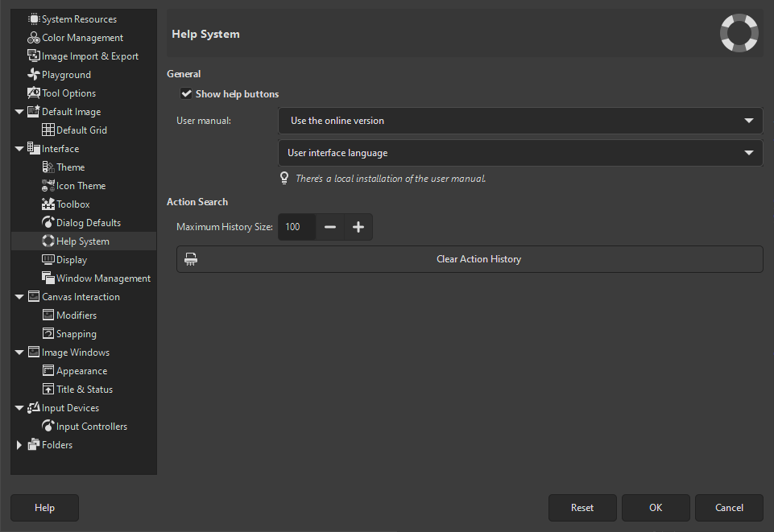Open the User interface language dropdown
Screen dimensions: 774x532
coord(520,153)
